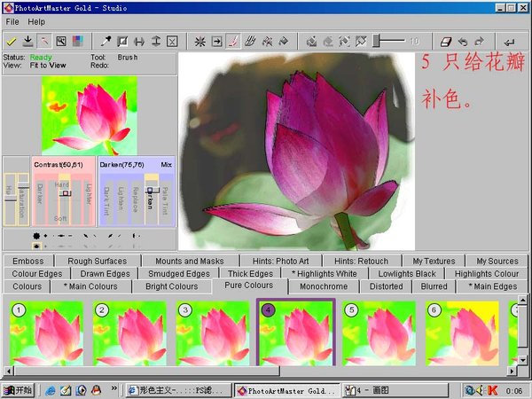
Task: Open the Help menu
Action: [x=36, y=21]
